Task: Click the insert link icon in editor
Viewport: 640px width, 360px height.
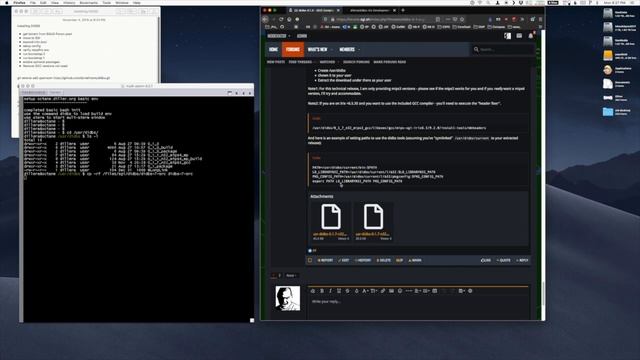Action: (383, 291)
